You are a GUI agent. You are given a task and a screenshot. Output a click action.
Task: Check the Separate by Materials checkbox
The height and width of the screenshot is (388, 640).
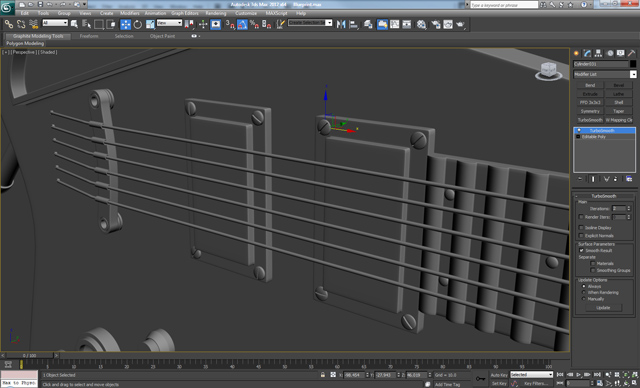[593, 264]
